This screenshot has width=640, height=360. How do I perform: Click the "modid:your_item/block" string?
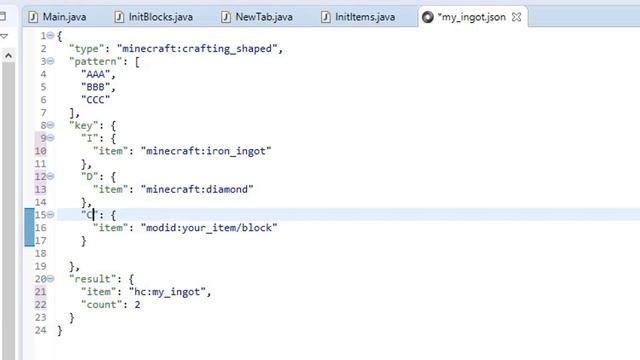pos(209,227)
